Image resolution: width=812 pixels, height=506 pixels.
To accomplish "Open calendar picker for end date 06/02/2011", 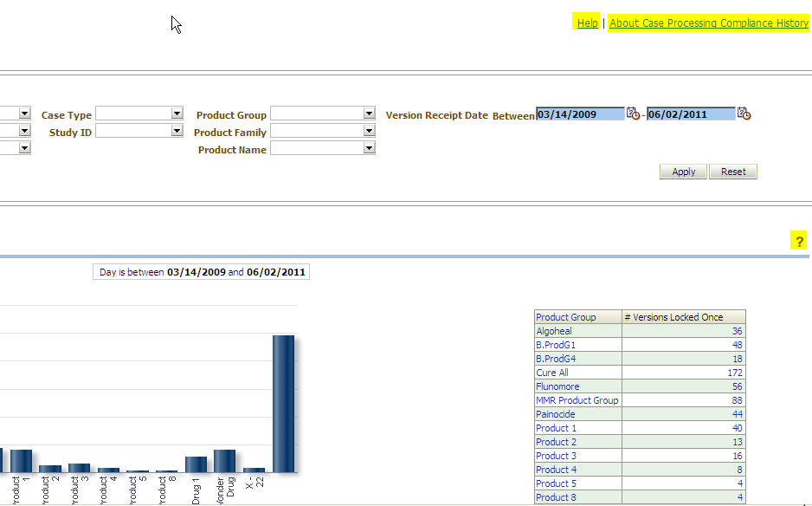I will [744, 114].
